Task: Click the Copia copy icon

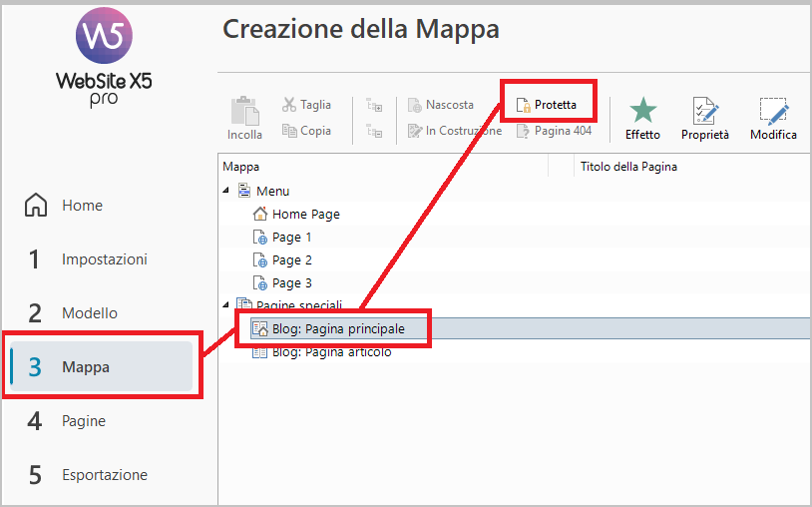Action: click(289, 131)
